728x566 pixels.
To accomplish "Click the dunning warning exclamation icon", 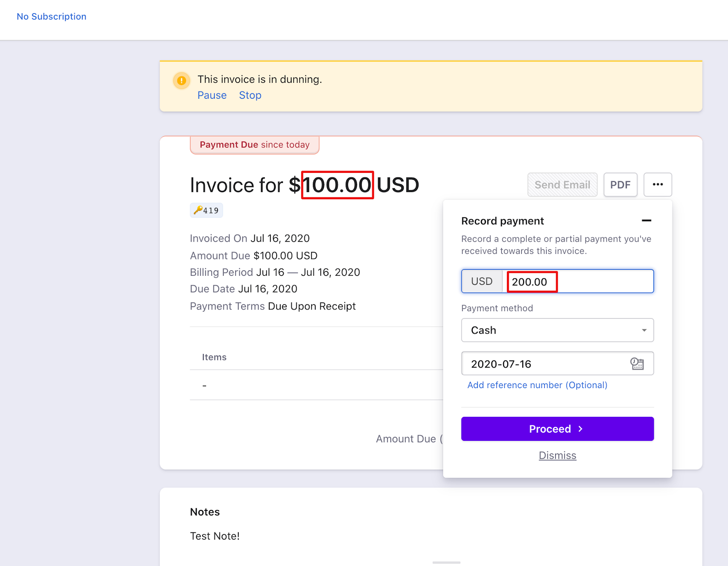I will (182, 81).
